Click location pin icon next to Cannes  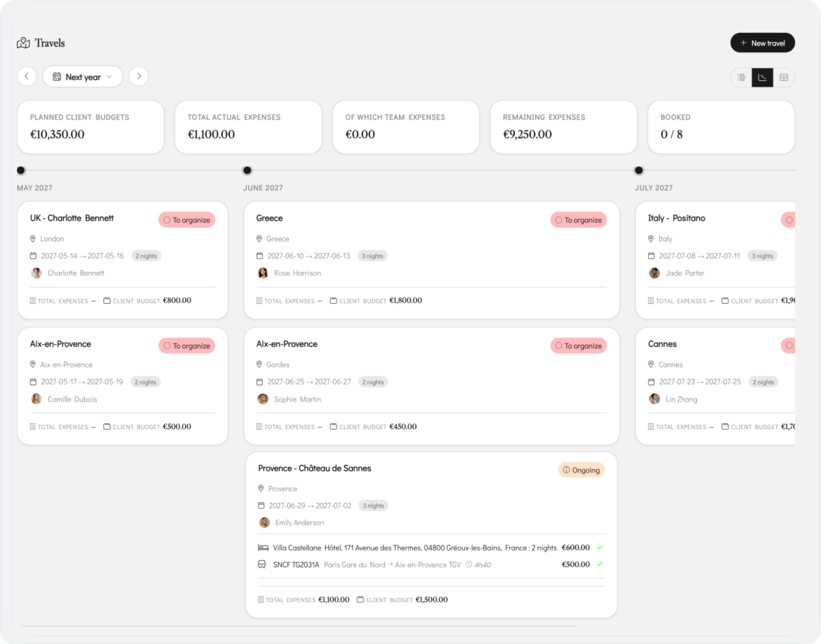point(651,365)
